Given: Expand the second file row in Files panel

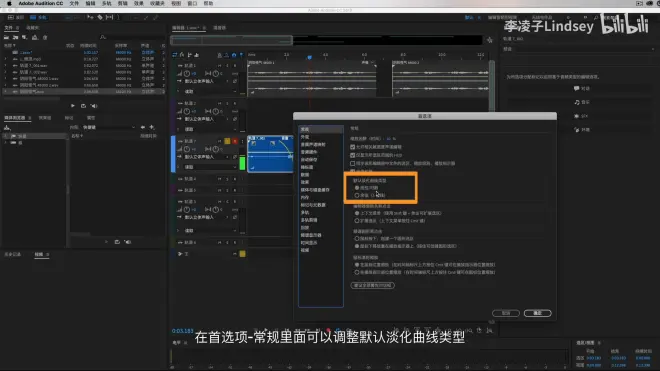Looking at the screenshot, I should [x=5, y=59].
